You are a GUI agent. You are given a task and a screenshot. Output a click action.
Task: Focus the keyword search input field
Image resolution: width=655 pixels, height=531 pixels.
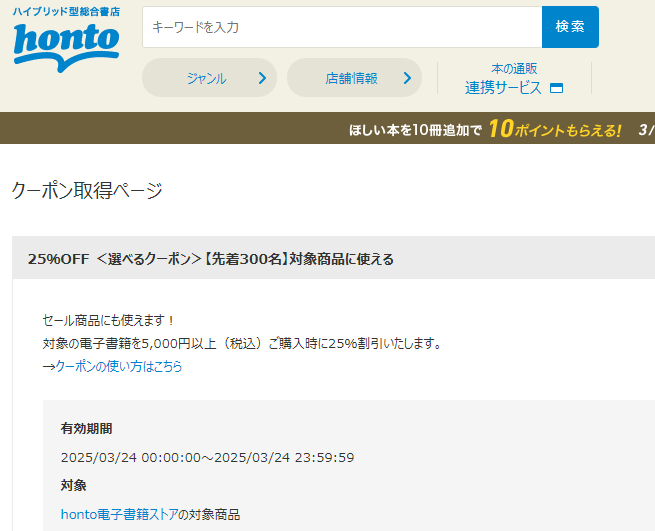342,27
